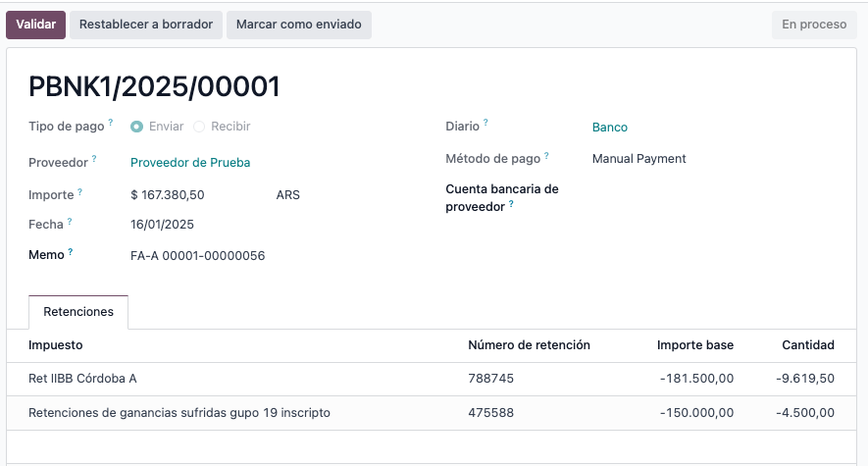This screenshot has width=868, height=466.
Task: Show the Memo field help tooltip icon
Action: (71, 252)
